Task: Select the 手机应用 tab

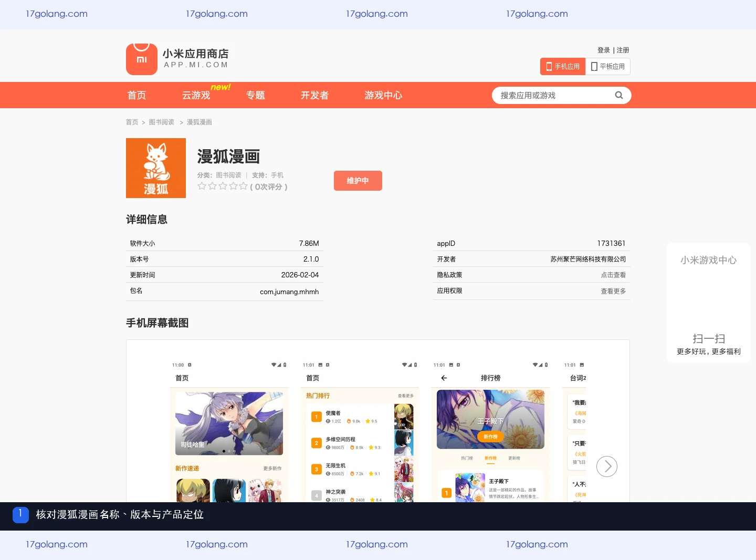Action: [x=563, y=67]
